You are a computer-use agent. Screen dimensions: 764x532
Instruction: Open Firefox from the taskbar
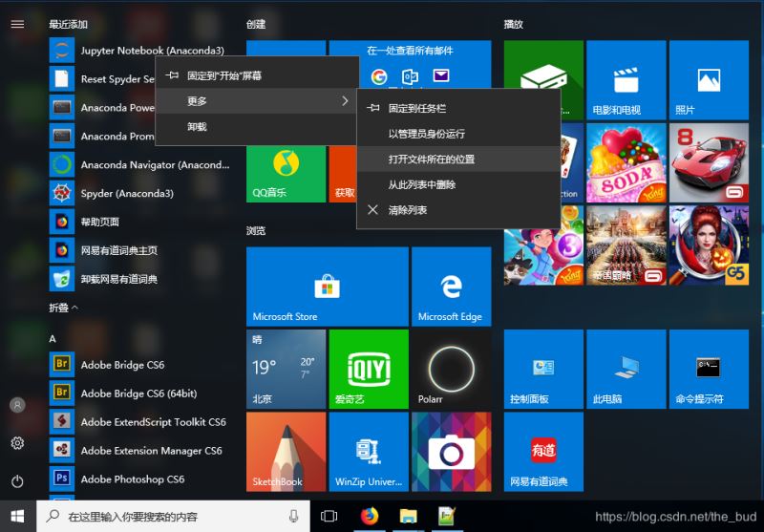click(x=370, y=516)
